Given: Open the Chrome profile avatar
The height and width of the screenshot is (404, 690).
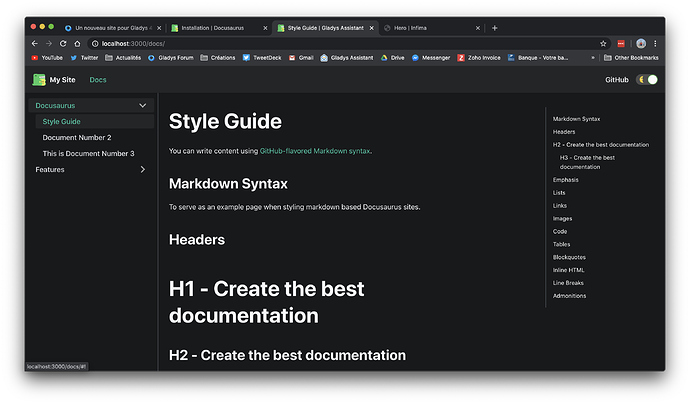Looking at the screenshot, I should [641, 44].
